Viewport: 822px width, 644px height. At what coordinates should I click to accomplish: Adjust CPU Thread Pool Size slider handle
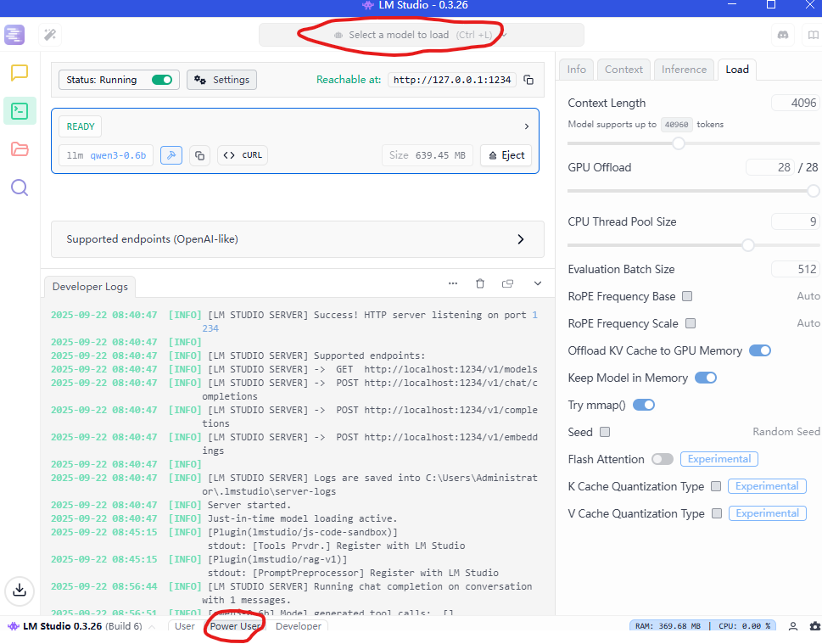tap(748, 245)
